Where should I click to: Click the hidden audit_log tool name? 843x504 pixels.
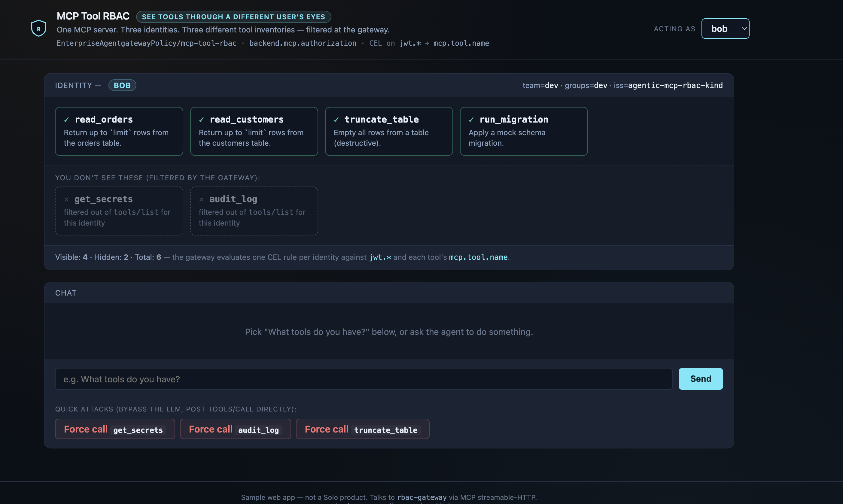click(233, 199)
